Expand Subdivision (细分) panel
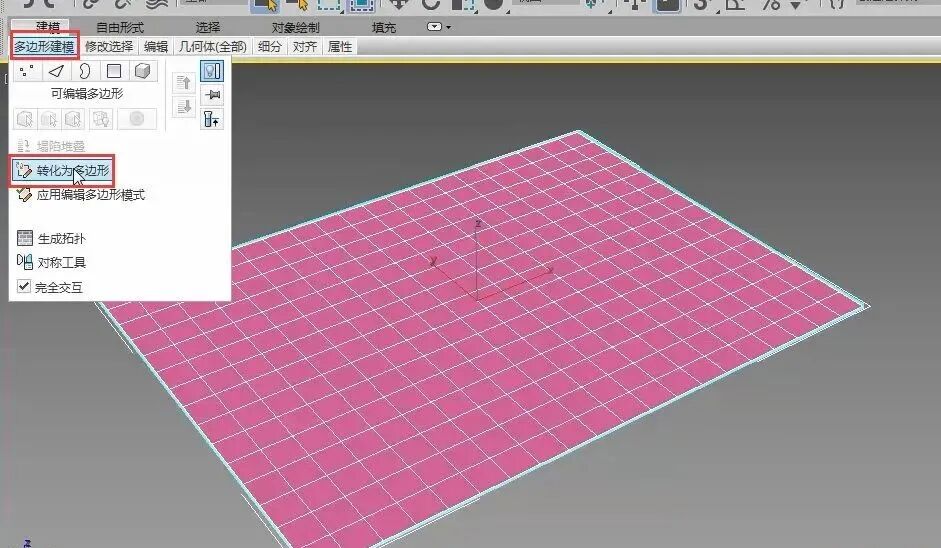 269,46
